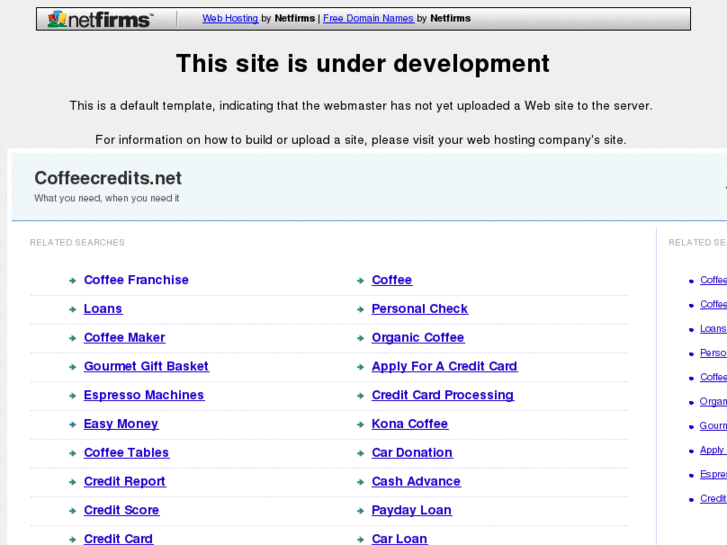Click the 'What you need, when you need it' tagline
Screen dimensions: 727x545
[x=107, y=198]
